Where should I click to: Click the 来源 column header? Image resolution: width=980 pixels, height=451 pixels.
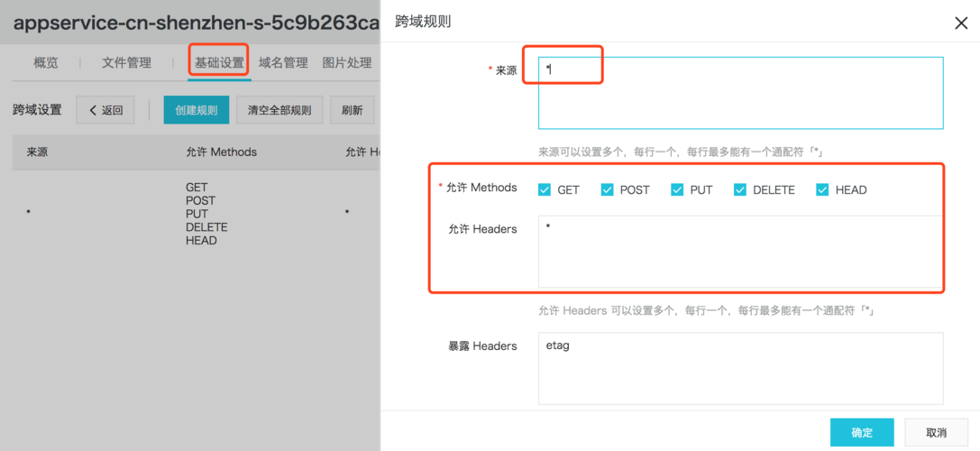37,152
